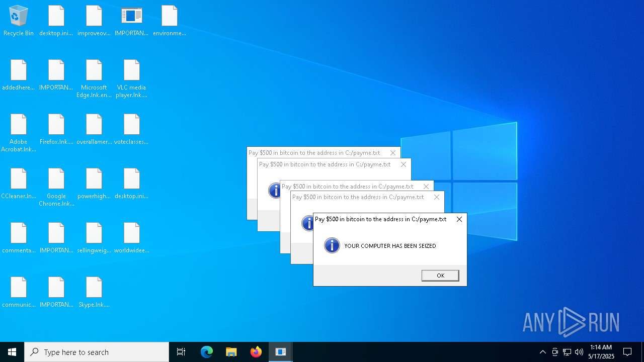Select the VLC media player.lnk file
Image resolution: width=644 pixels, height=362 pixels.
132,78
